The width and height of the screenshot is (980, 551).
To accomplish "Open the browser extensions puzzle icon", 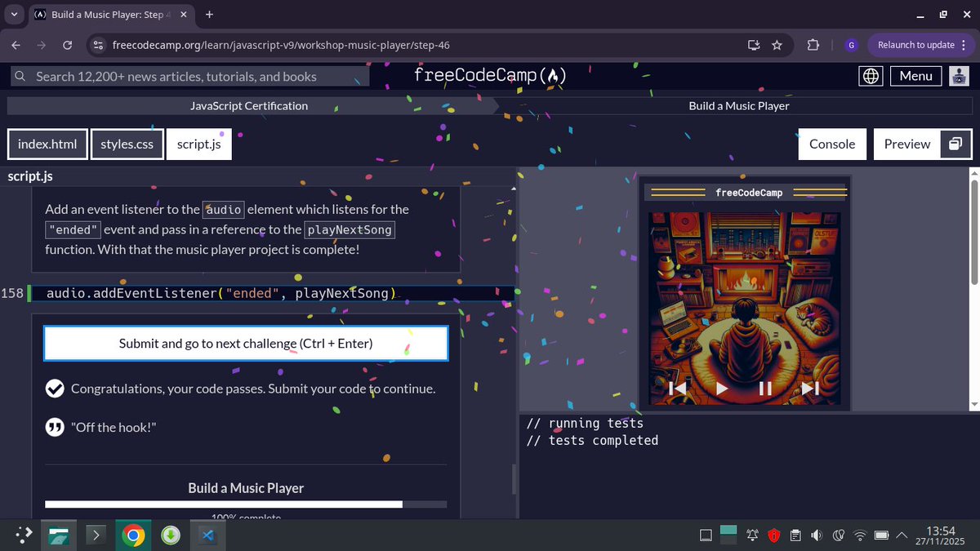I will point(813,45).
